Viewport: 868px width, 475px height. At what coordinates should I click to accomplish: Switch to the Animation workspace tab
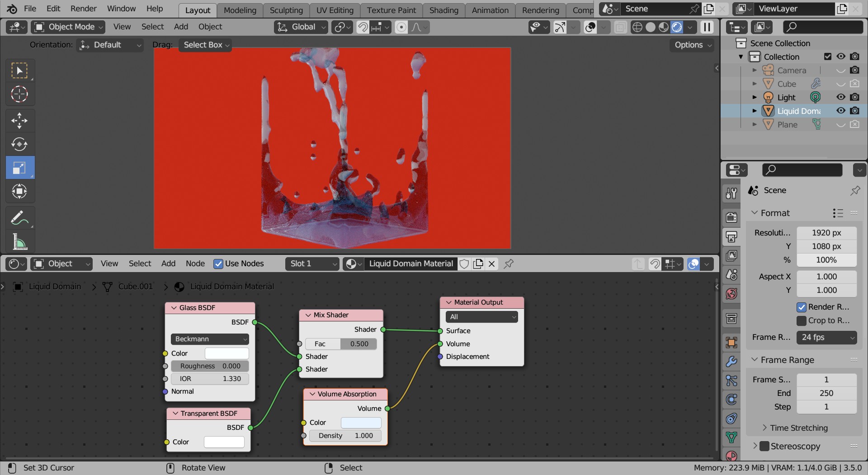point(490,10)
